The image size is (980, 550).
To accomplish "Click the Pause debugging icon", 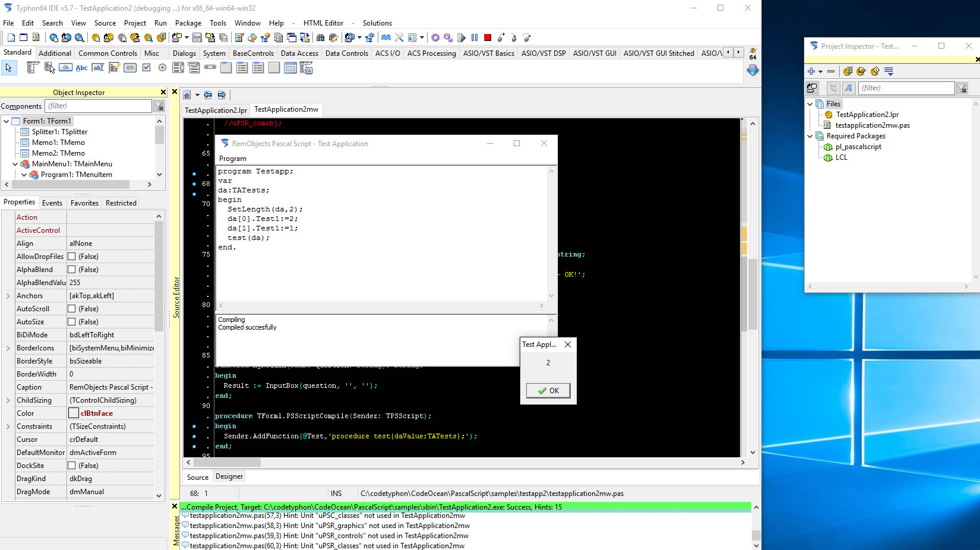I will point(475,37).
